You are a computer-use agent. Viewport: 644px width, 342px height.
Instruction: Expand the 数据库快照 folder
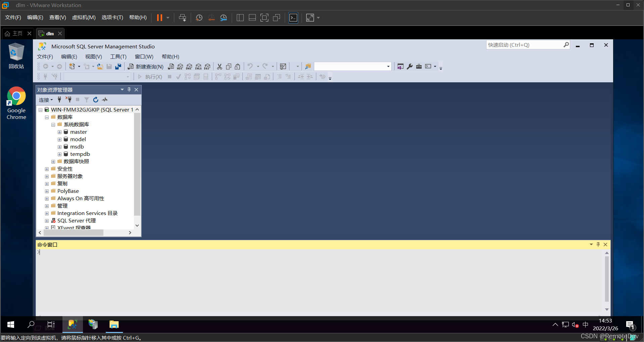[53, 162]
